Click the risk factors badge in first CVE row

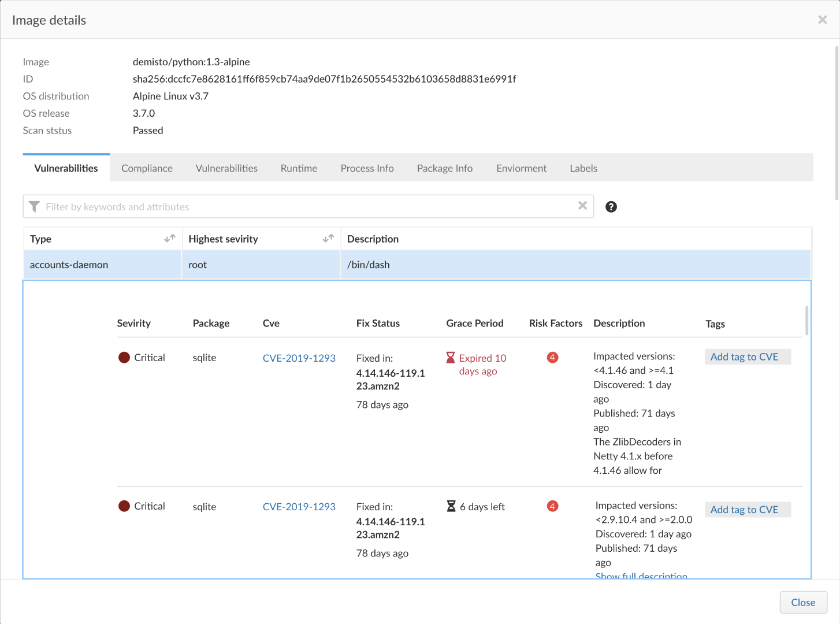552,358
